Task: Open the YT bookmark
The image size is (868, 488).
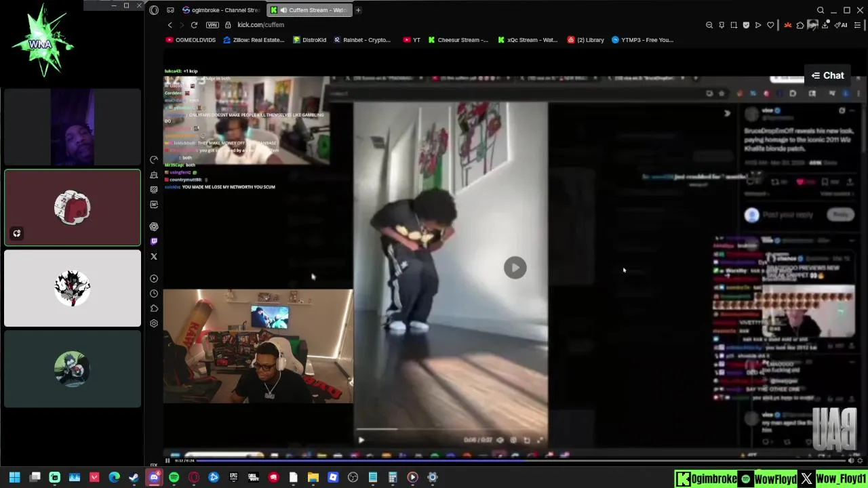Action: pyautogui.click(x=412, y=40)
